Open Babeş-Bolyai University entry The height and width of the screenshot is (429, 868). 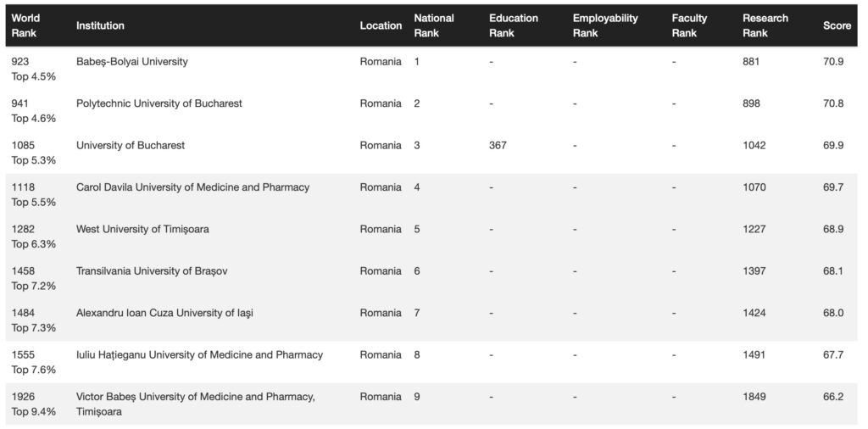click(x=132, y=62)
